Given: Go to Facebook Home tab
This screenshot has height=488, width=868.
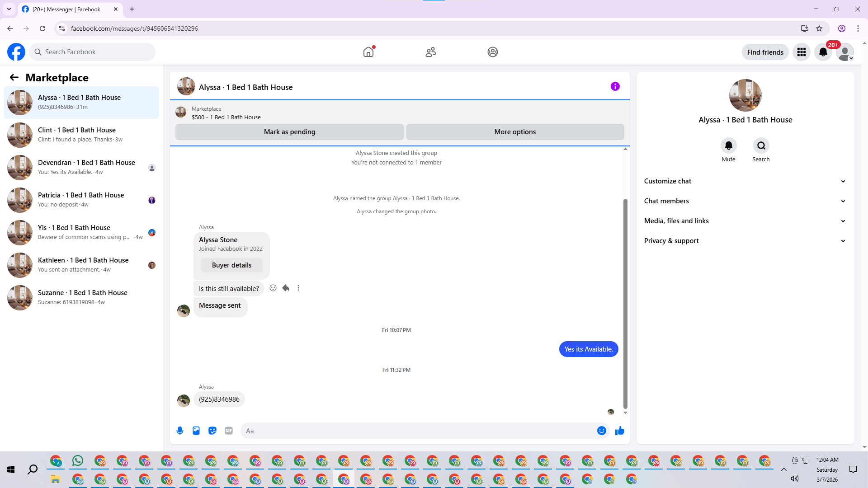Looking at the screenshot, I should click(368, 52).
